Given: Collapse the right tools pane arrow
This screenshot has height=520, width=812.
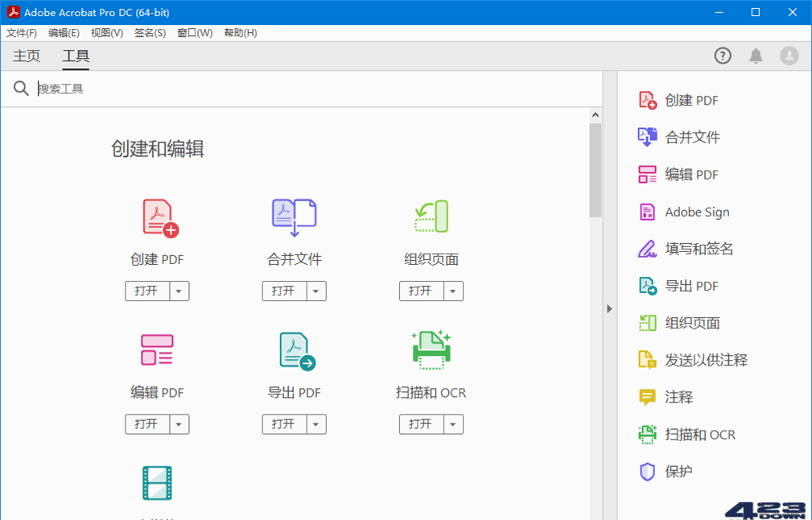Looking at the screenshot, I should (x=609, y=308).
